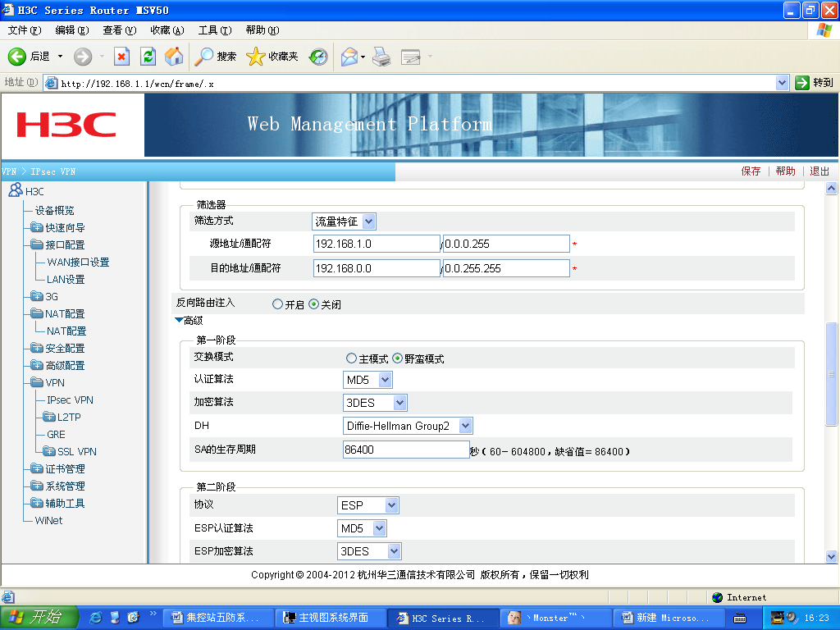Open the 工具 menu in menu bar
Viewport: 840px width, 630px height.
point(214,30)
